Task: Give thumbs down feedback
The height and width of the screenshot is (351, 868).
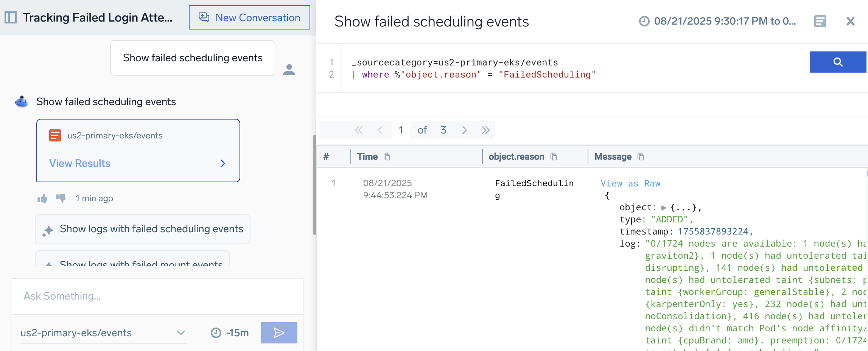Action: (x=61, y=198)
